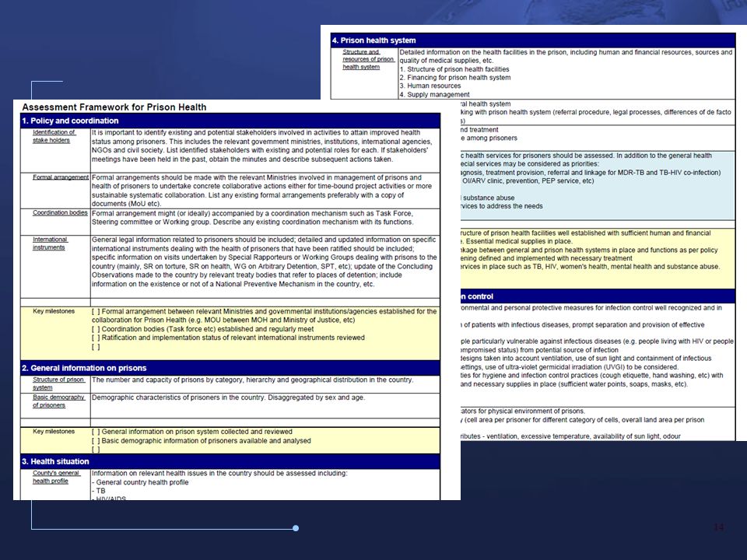Select the "1. Policy and coordination" section header
Screen dimensions: 747x560
(230, 121)
